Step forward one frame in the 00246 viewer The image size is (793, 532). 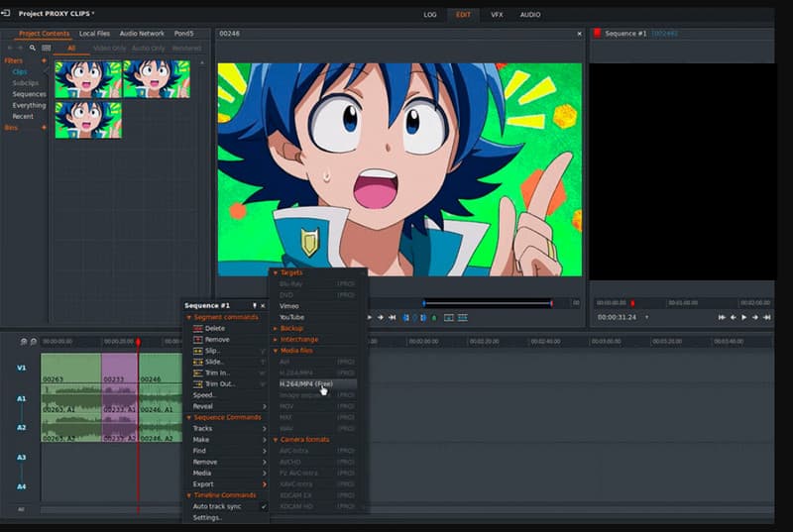[x=381, y=317]
